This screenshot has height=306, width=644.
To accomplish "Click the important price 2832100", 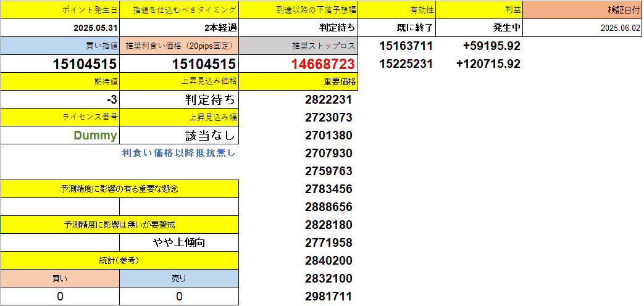I will pyautogui.click(x=328, y=278).
